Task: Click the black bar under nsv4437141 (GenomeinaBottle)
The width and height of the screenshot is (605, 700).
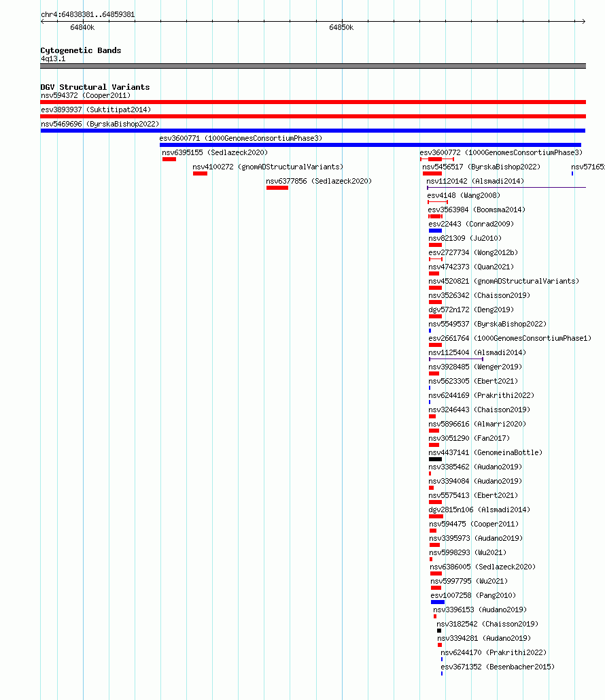Action: (435, 459)
